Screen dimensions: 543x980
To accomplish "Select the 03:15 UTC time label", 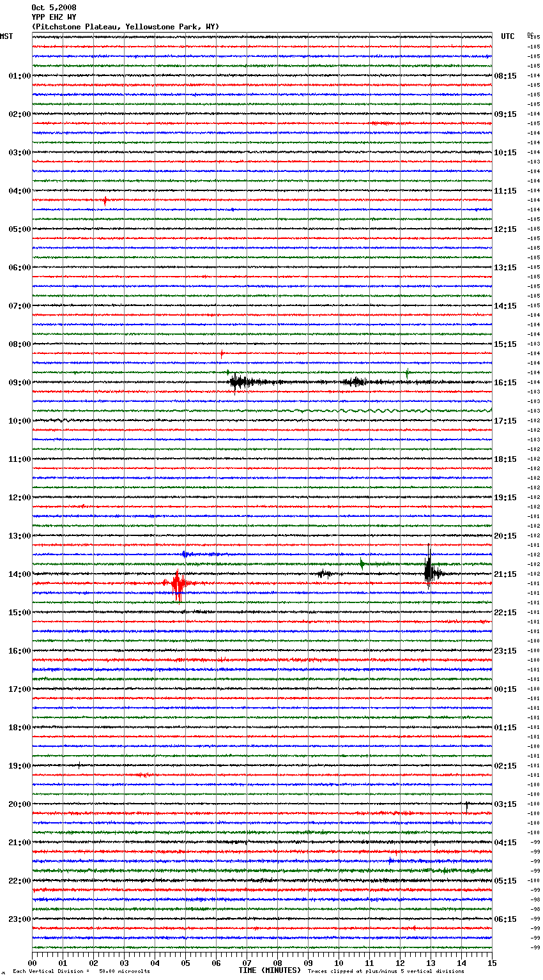I will (505, 804).
